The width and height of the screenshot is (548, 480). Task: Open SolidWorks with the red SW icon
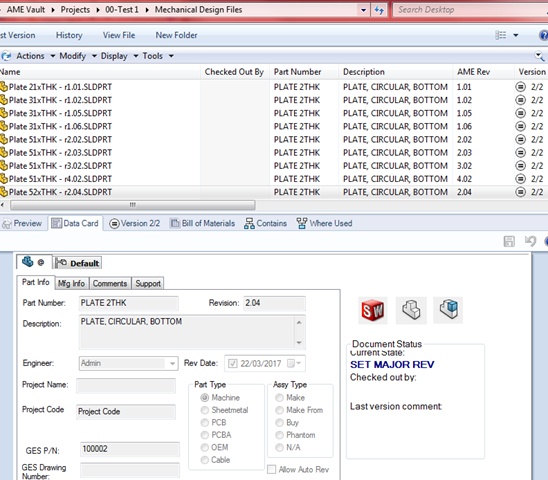373,310
